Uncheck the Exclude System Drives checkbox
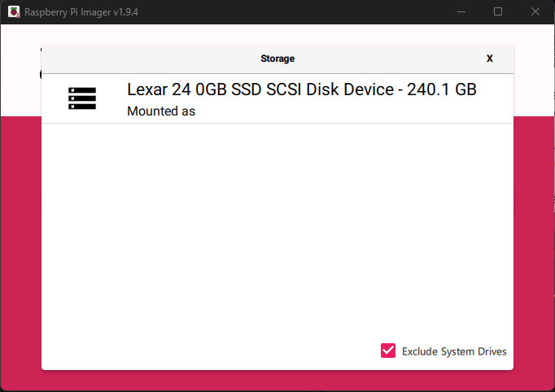The width and height of the screenshot is (555, 392). click(x=388, y=351)
